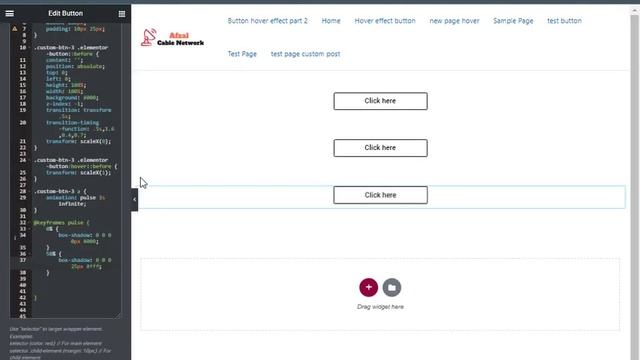Open the Sample Page menu link
Screen dimensions: 640x360
[513, 21]
